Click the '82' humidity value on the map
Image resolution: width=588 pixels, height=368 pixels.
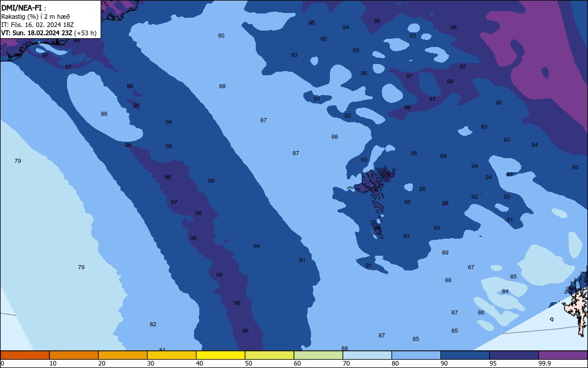[153, 324]
